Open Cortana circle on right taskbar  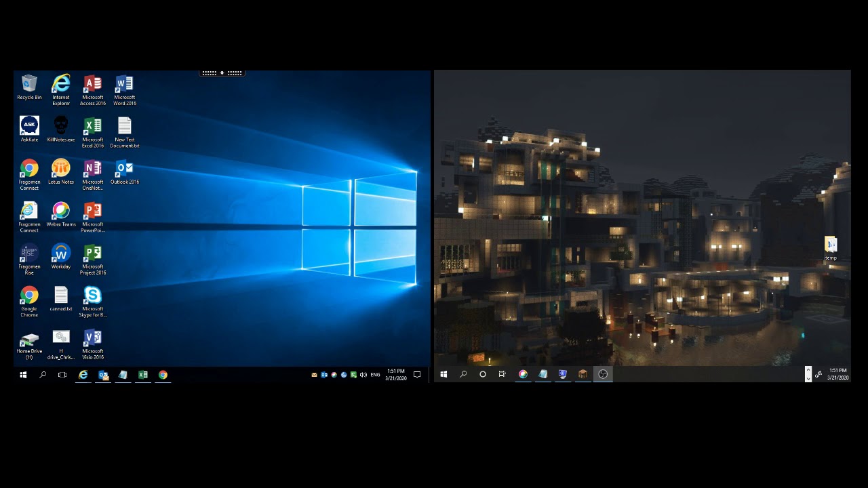483,374
